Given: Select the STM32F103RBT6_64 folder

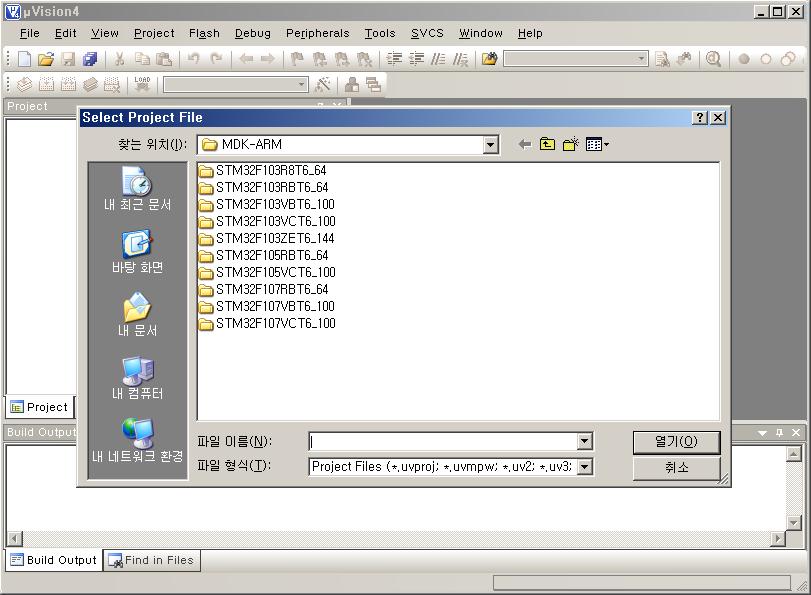Looking at the screenshot, I should (263, 187).
